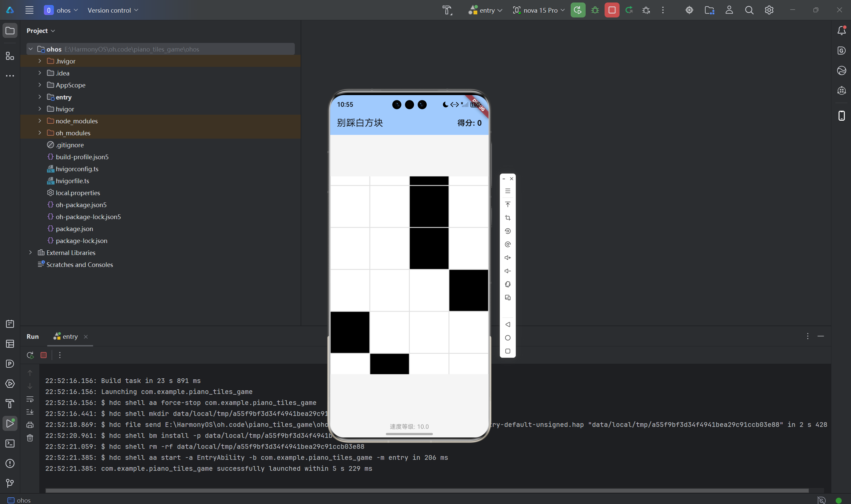Click the green bug Debug icon
851x504 pixels.
pyautogui.click(x=595, y=10)
